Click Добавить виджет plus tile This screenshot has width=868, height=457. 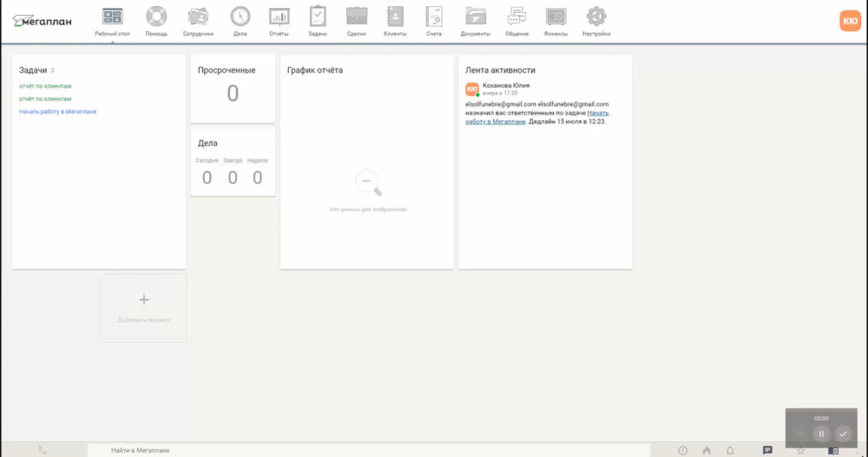144,308
